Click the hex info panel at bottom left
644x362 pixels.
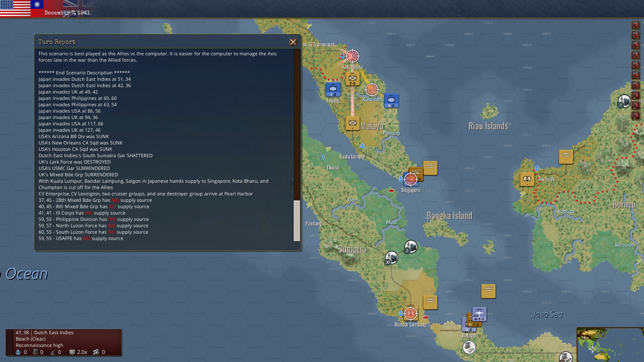click(64, 342)
